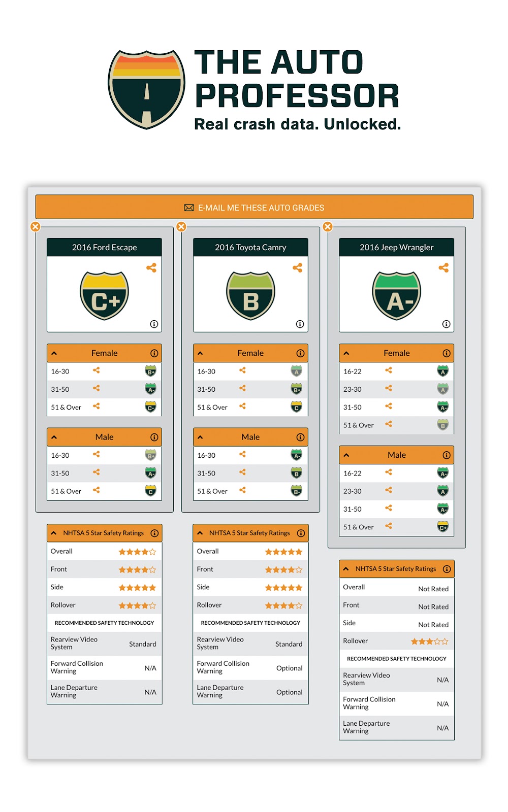Image resolution: width=508 pixels, height=812 pixels.
Task: Click the Ford Escape C+ grade badge
Action: 104,295
